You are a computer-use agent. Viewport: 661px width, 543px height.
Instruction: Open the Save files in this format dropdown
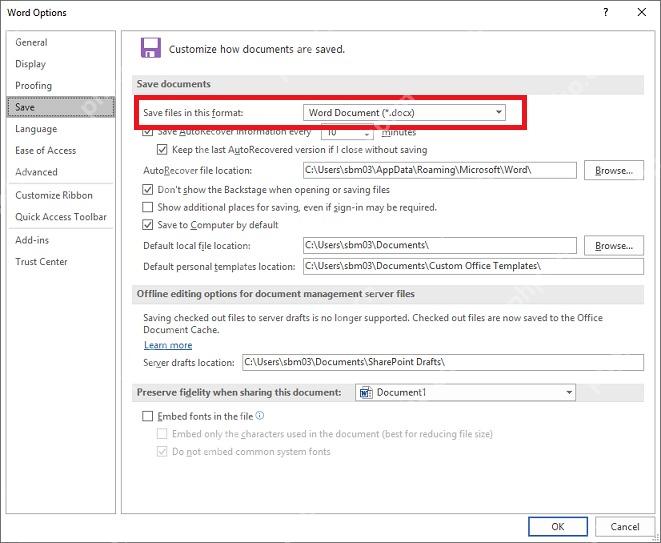point(404,113)
